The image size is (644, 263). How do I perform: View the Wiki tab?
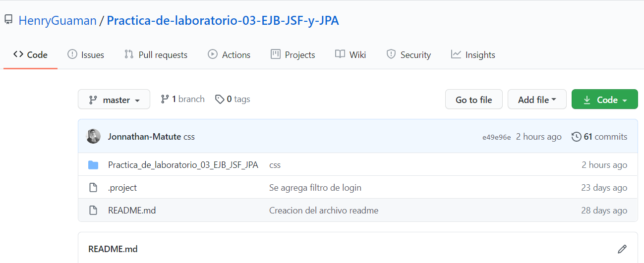[351, 54]
